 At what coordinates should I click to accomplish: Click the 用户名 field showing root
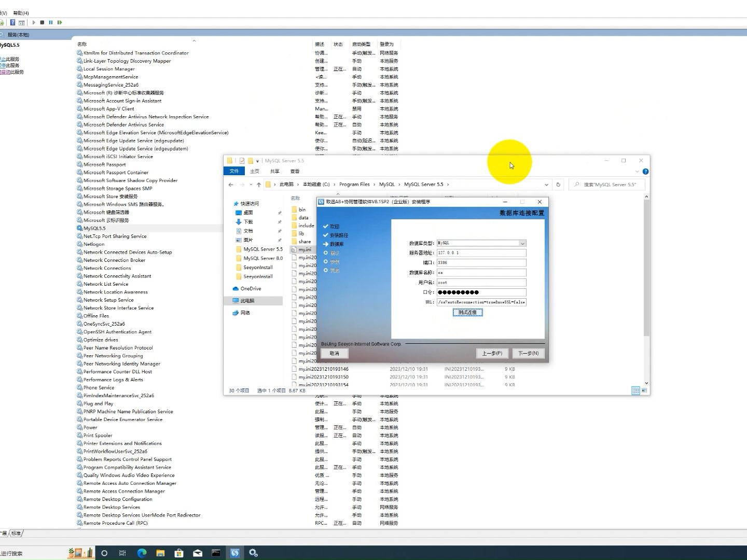pos(481,283)
